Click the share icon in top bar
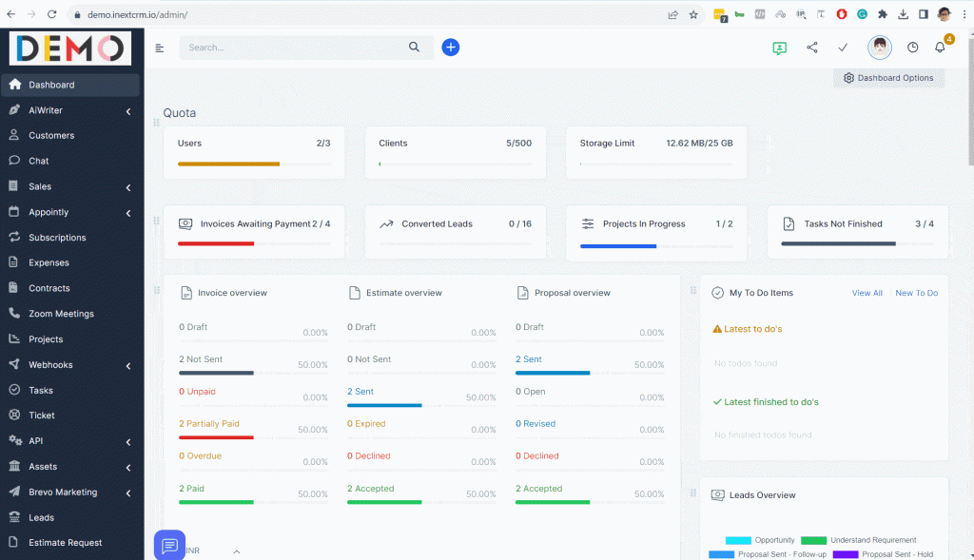The width and height of the screenshot is (974, 560). [811, 48]
